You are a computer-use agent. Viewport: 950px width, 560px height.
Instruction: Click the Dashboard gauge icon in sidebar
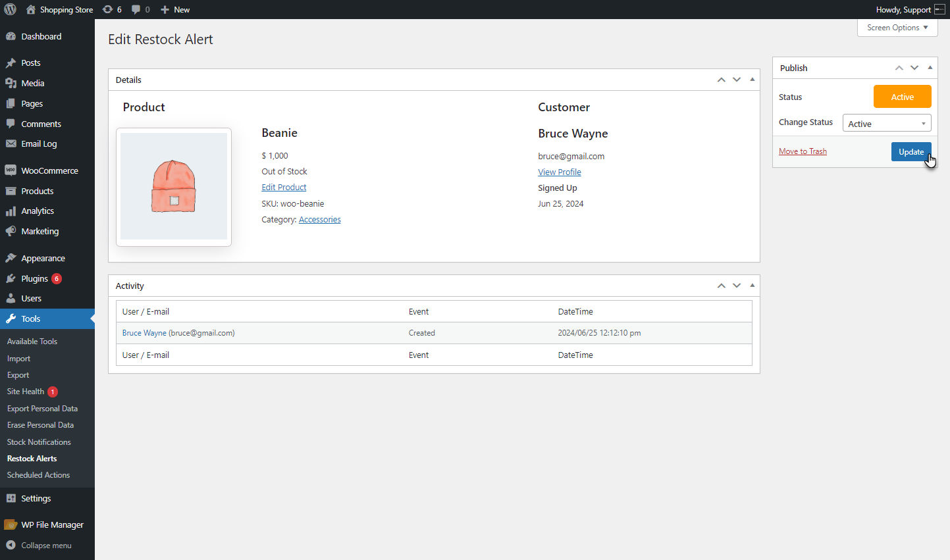click(11, 36)
